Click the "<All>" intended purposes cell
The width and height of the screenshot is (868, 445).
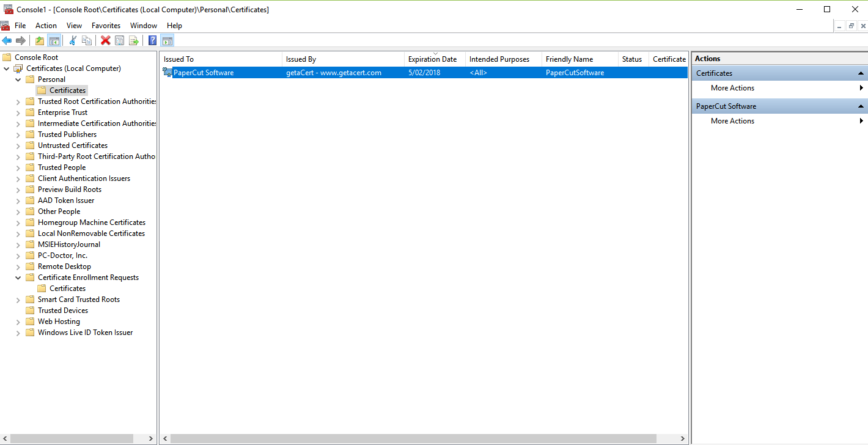tap(478, 73)
